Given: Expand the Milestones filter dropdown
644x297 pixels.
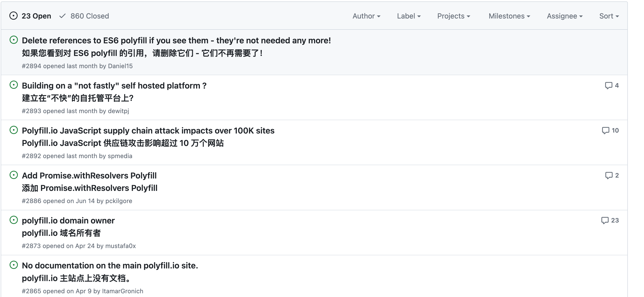Looking at the screenshot, I should (x=509, y=16).
